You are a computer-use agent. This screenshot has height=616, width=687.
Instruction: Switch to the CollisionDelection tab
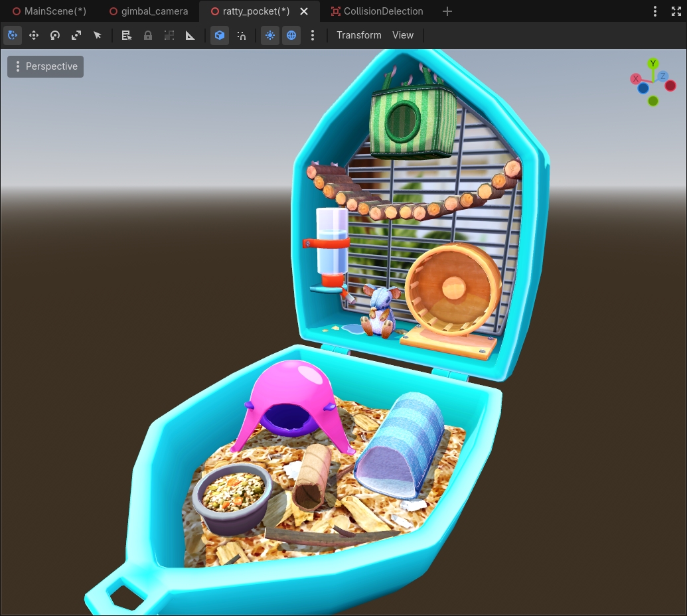(377, 11)
